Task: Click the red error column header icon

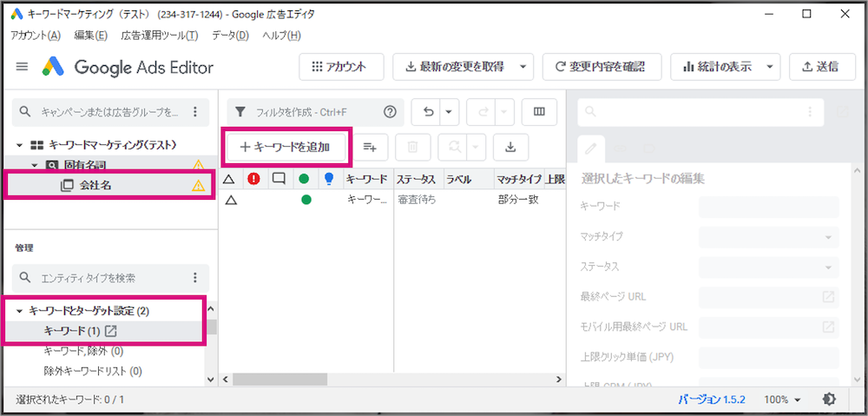Action: click(254, 179)
